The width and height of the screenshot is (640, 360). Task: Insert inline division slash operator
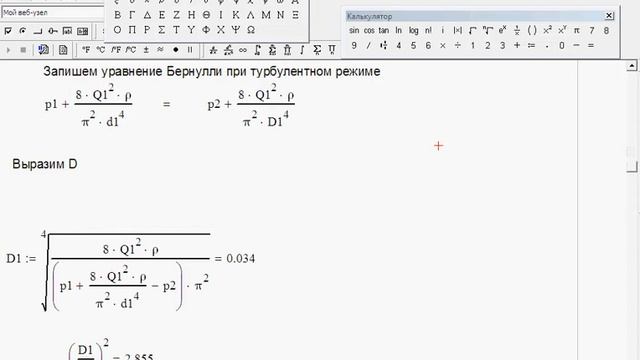pyautogui.click(x=369, y=45)
